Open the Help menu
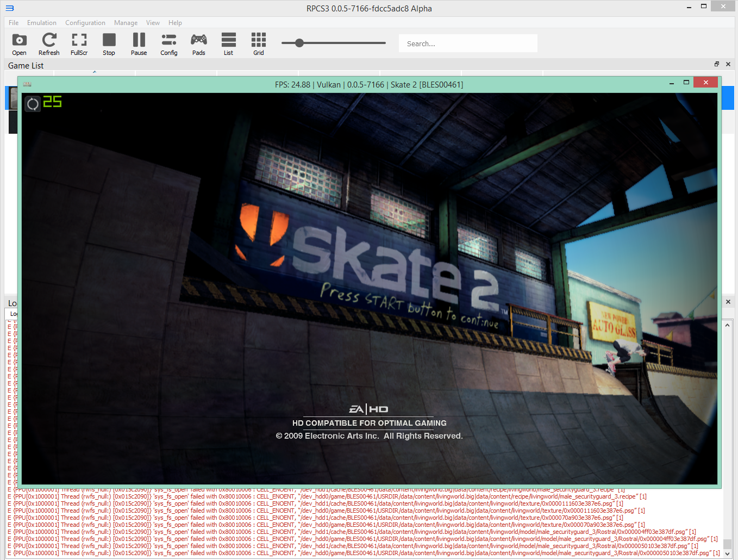This screenshot has height=560, width=738. tap(175, 23)
